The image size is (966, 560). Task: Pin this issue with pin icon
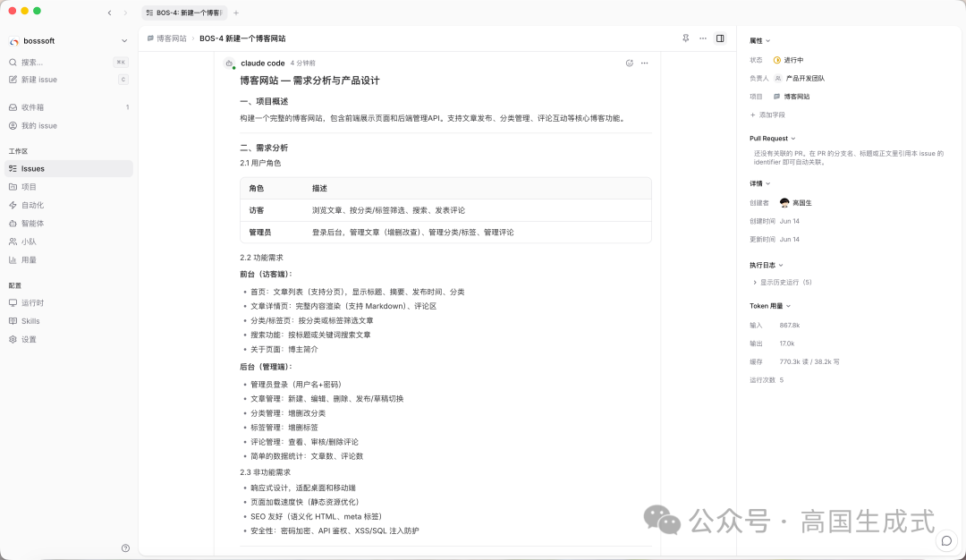coord(686,38)
